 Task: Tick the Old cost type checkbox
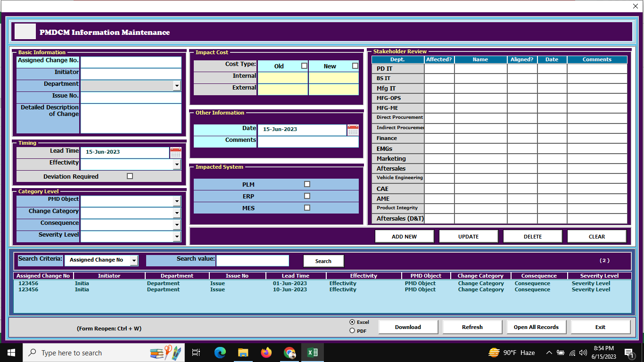coord(304,66)
